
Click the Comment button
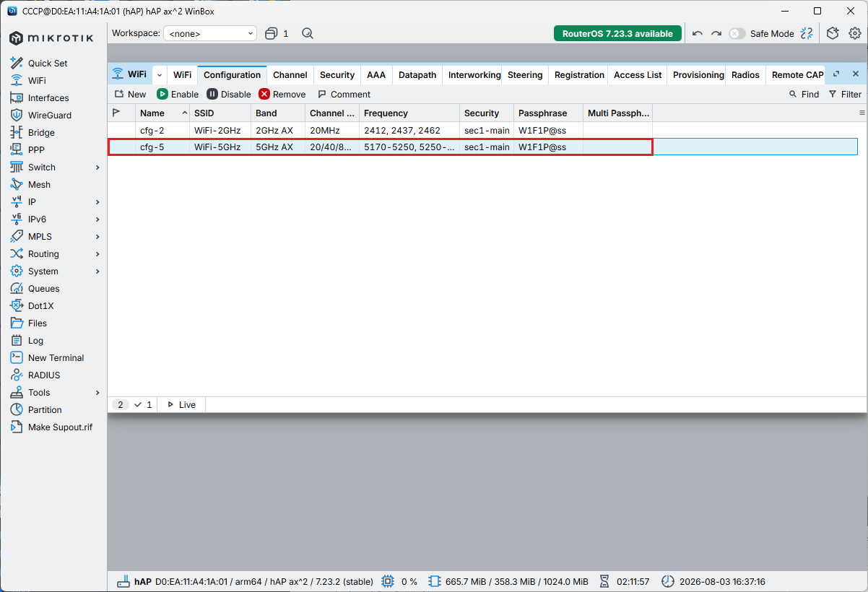point(344,94)
